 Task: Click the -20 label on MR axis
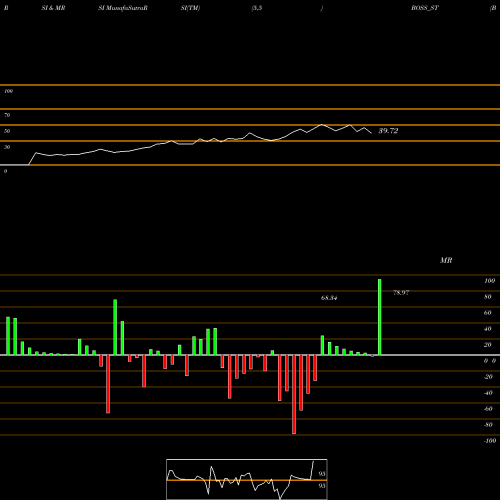[488, 377]
